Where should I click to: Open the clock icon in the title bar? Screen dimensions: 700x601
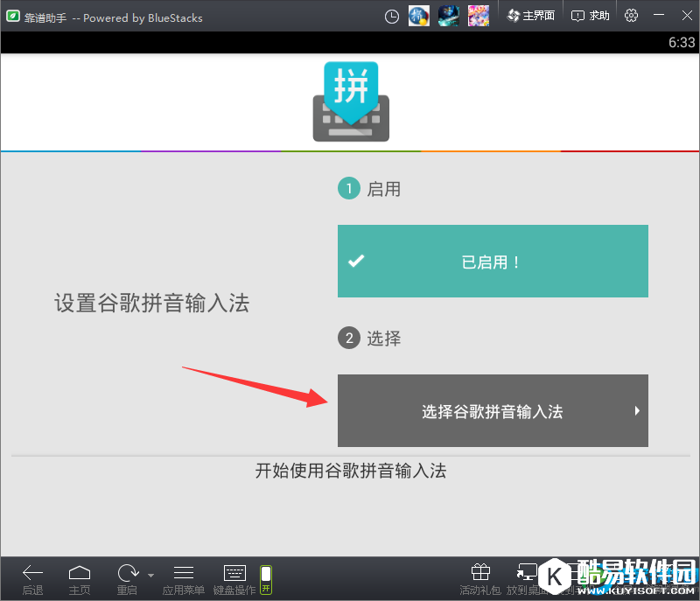click(x=391, y=15)
